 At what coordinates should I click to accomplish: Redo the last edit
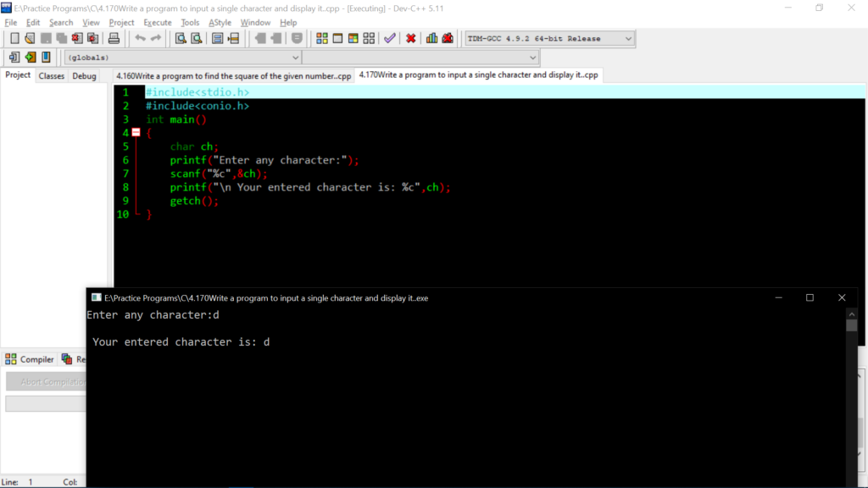click(x=155, y=38)
